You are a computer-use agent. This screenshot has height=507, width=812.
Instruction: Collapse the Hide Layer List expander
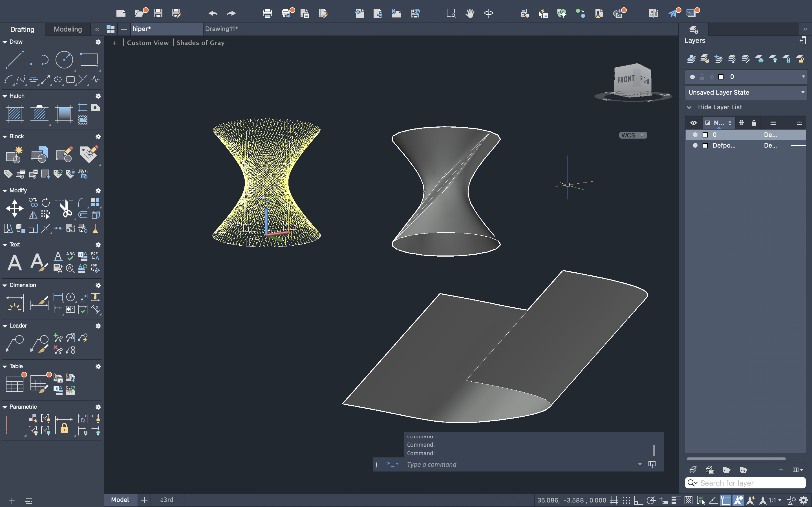coord(689,107)
